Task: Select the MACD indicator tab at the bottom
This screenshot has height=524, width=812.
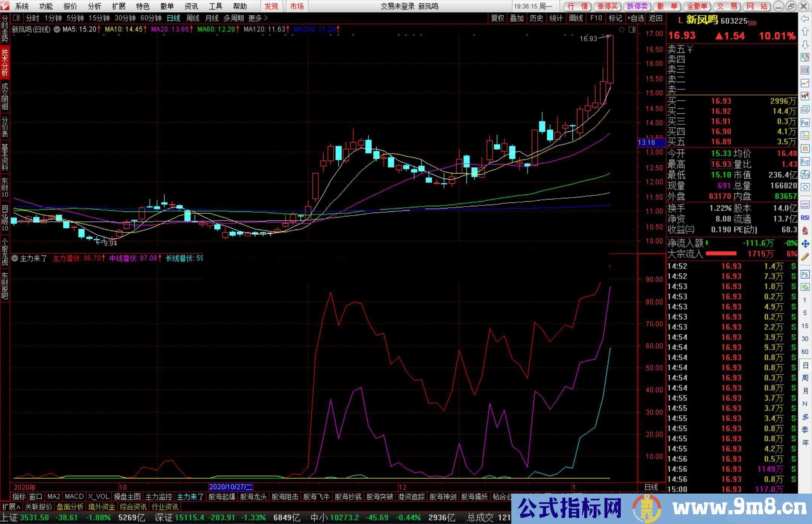Action: [74, 497]
